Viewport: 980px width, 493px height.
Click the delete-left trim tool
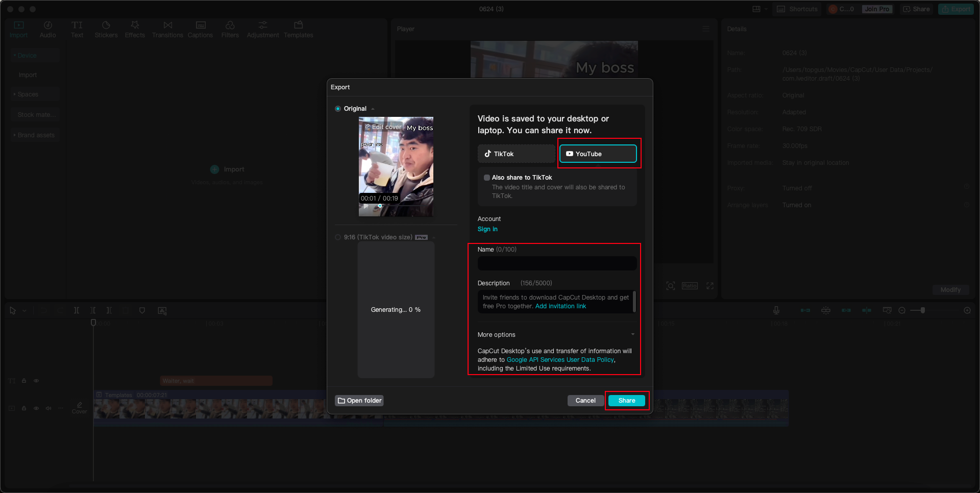pos(93,310)
